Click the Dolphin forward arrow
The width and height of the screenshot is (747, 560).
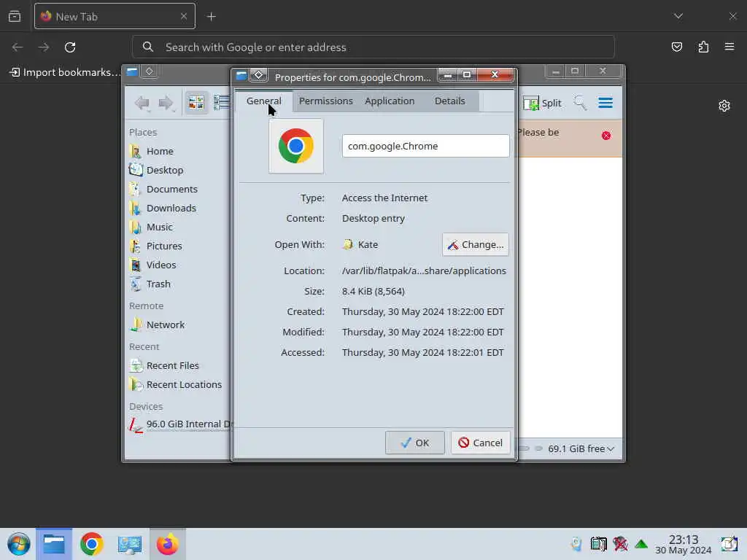point(166,103)
